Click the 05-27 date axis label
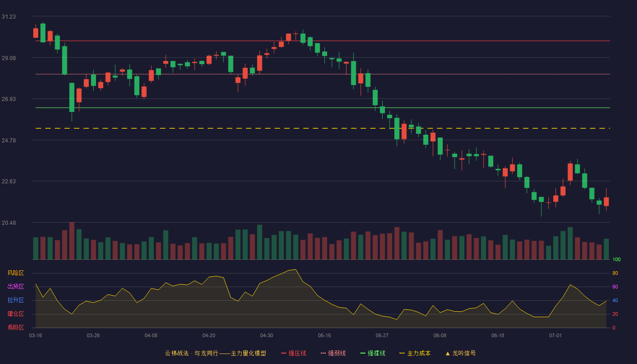637x364 pixels. [382, 335]
